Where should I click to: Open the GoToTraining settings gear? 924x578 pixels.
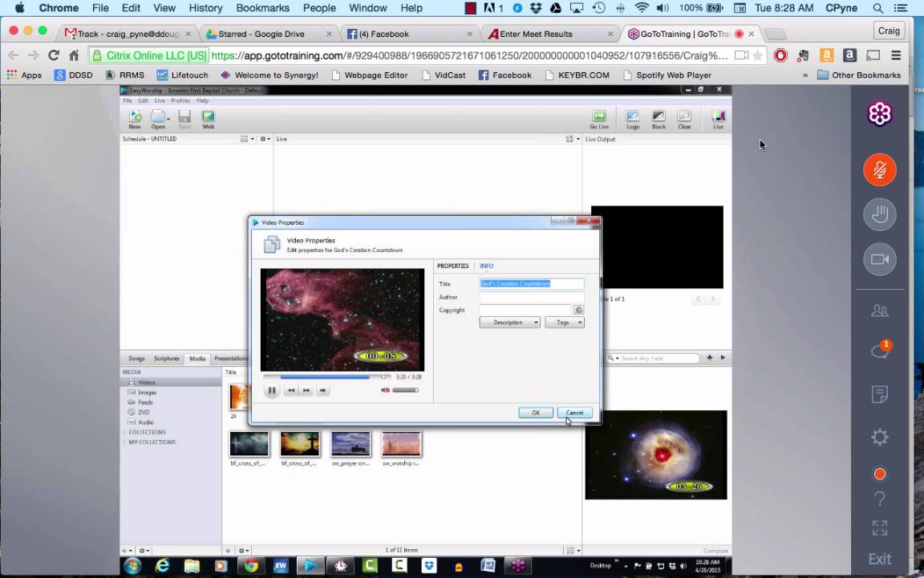tap(879, 437)
